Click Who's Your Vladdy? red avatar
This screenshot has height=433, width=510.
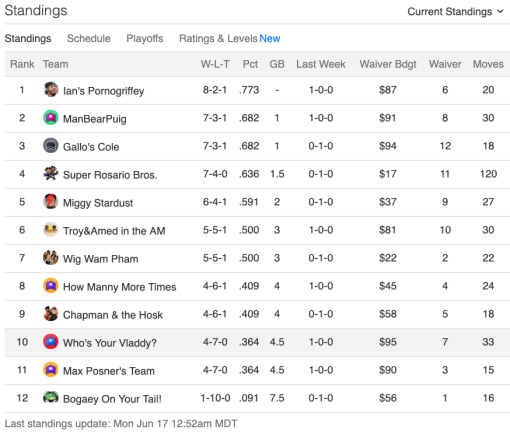point(51,341)
